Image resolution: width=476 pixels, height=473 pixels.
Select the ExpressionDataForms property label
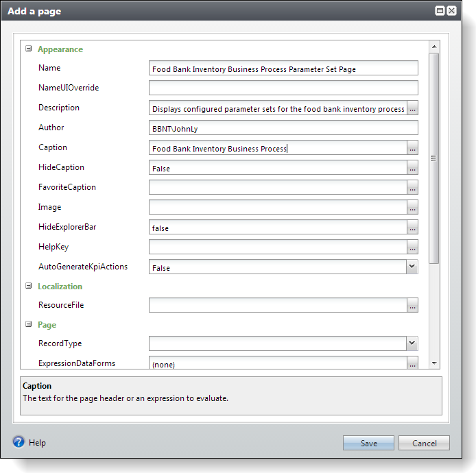(x=77, y=363)
